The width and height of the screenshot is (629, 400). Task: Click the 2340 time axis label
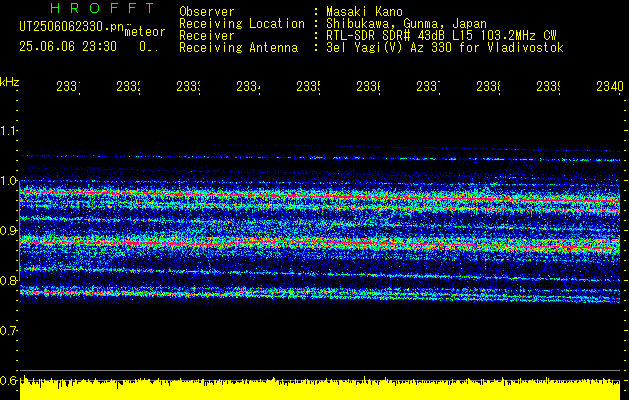click(x=610, y=86)
